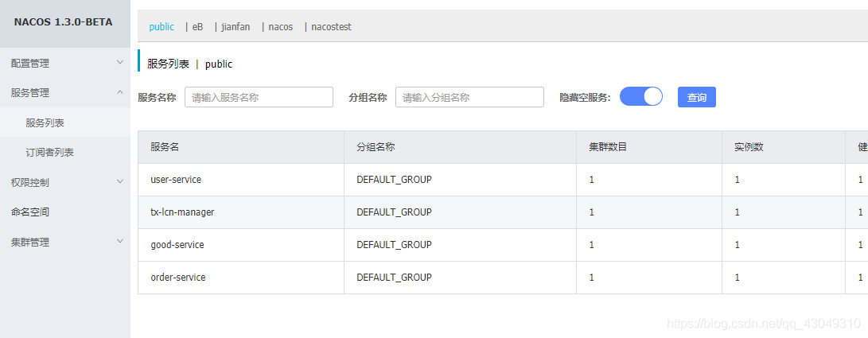
Task: Click the good-service row name
Action: click(x=177, y=244)
